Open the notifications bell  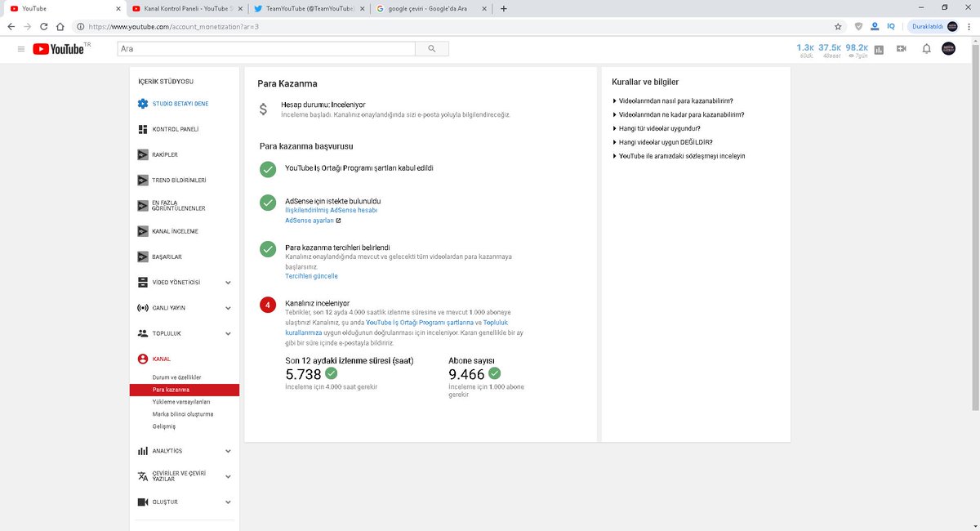pos(926,49)
